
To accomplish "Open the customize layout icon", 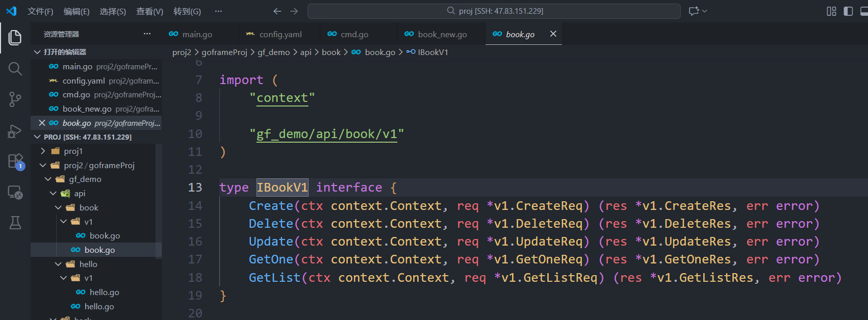I will point(831,11).
